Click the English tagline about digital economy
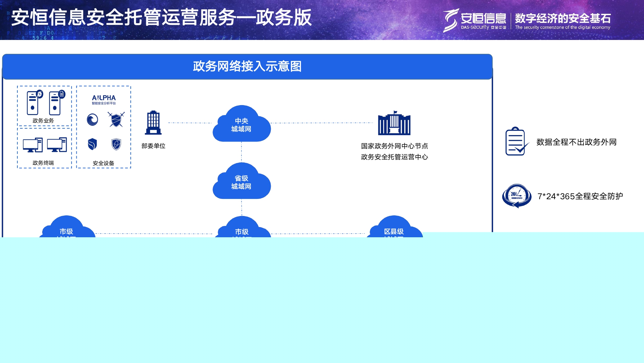Image resolution: width=644 pixels, height=363 pixels. pos(563,27)
